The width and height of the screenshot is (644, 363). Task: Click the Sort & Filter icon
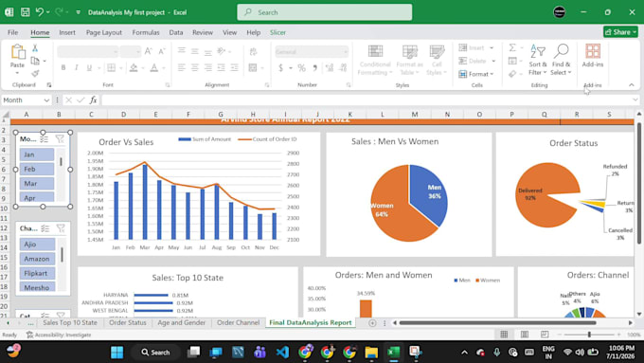pyautogui.click(x=538, y=51)
